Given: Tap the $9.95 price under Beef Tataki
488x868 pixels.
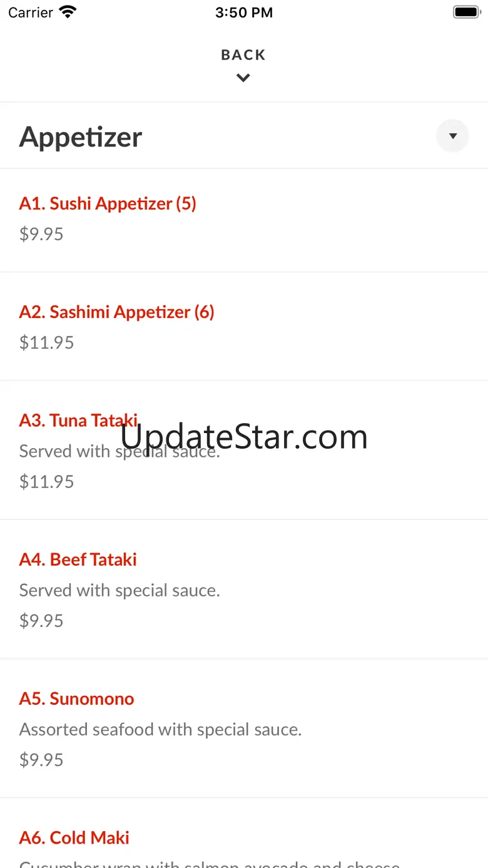Looking at the screenshot, I should (x=41, y=620).
